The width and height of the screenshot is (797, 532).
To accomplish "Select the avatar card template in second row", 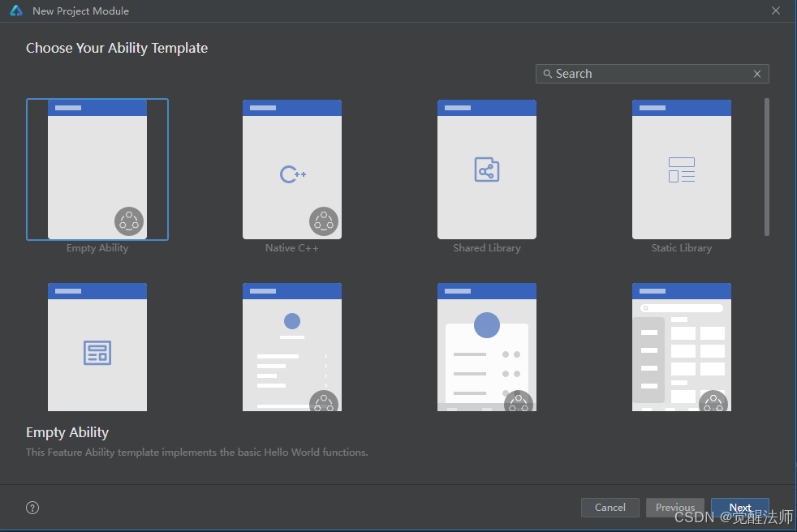I will pos(486,347).
